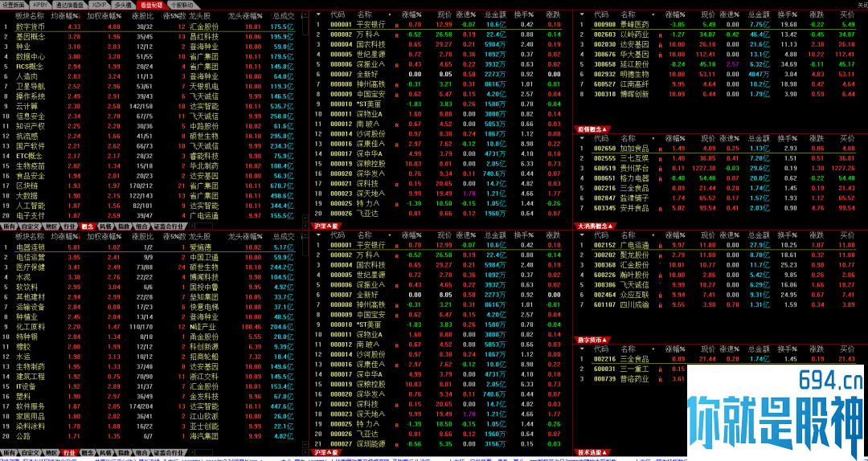Select 组合 tab in lower-left industry panel
The height and width of the screenshot is (461, 868).
141,452
